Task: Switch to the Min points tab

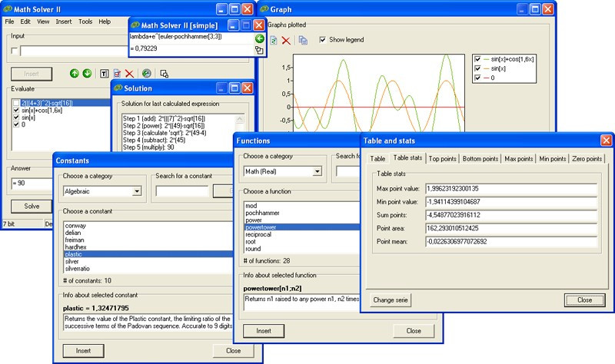Action: [x=553, y=159]
